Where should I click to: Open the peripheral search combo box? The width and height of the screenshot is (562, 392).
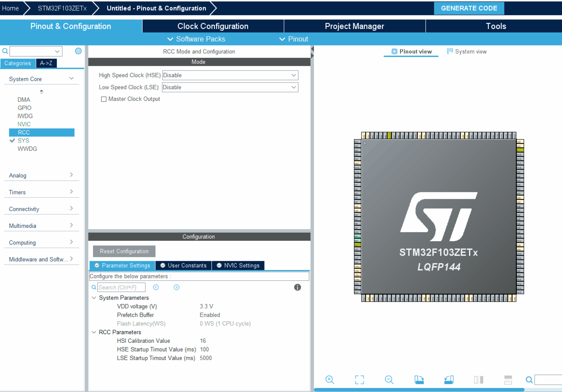[x=36, y=51]
